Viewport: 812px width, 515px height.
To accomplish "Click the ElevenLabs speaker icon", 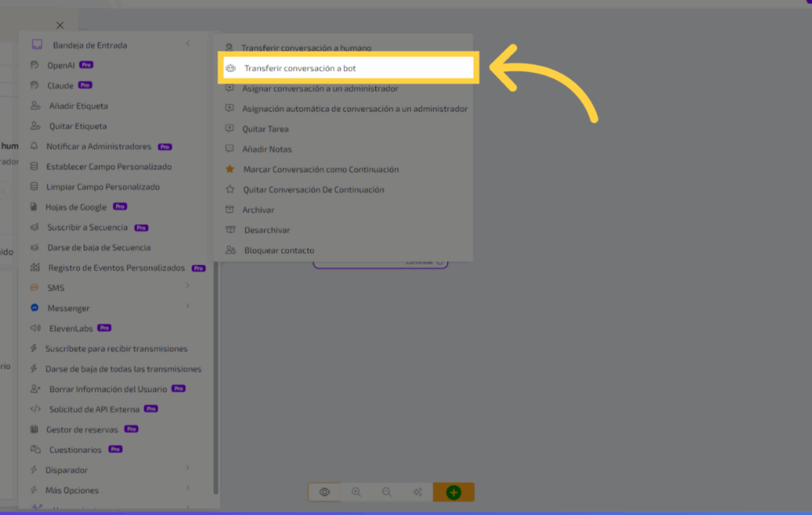I will point(35,328).
